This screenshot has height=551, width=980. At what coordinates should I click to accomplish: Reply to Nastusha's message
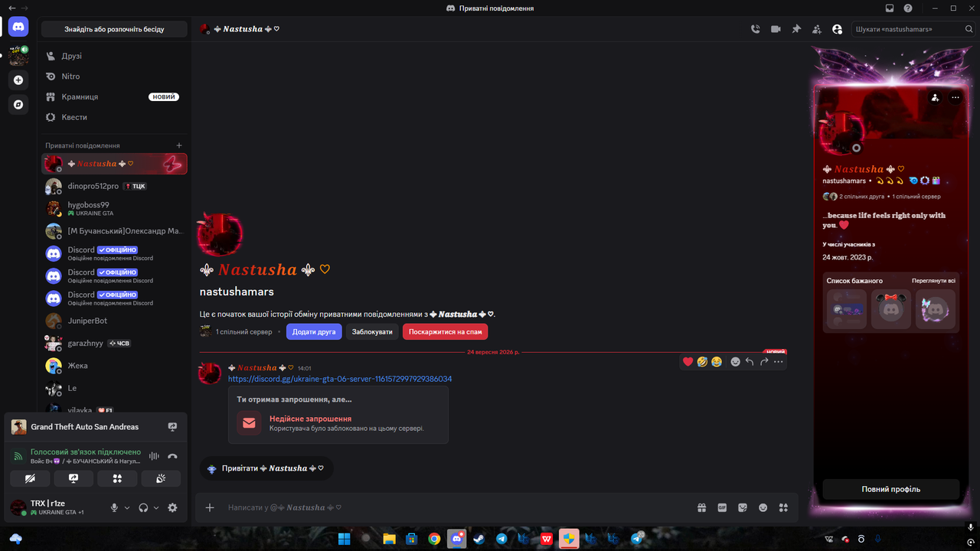coord(750,361)
